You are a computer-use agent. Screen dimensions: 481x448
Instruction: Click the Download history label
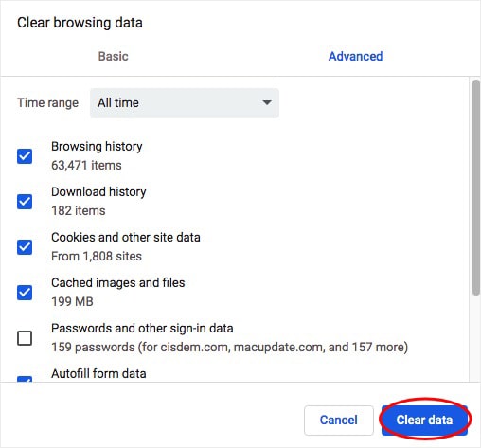point(98,192)
